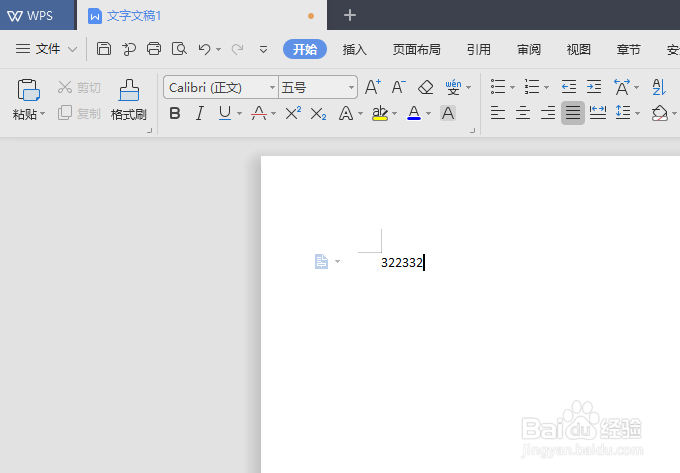Click the phonetic guide wén icon
680x473 pixels.
click(x=453, y=87)
